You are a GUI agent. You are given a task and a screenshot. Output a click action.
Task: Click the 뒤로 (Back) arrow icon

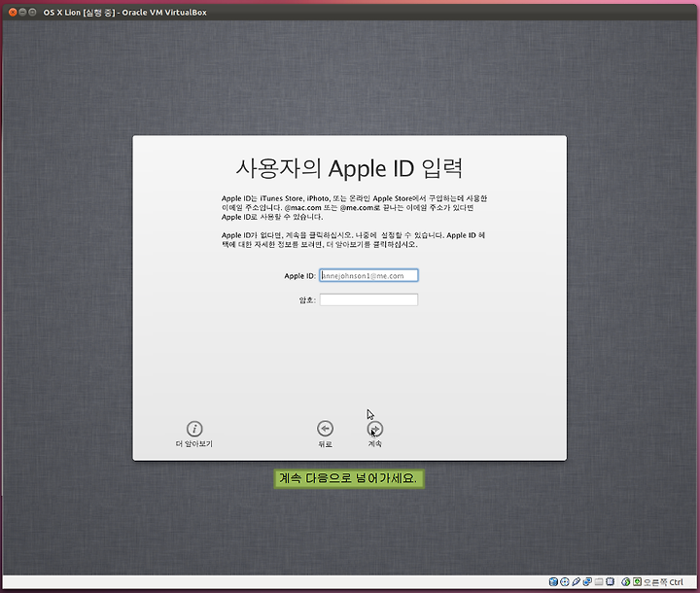coord(325,429)
